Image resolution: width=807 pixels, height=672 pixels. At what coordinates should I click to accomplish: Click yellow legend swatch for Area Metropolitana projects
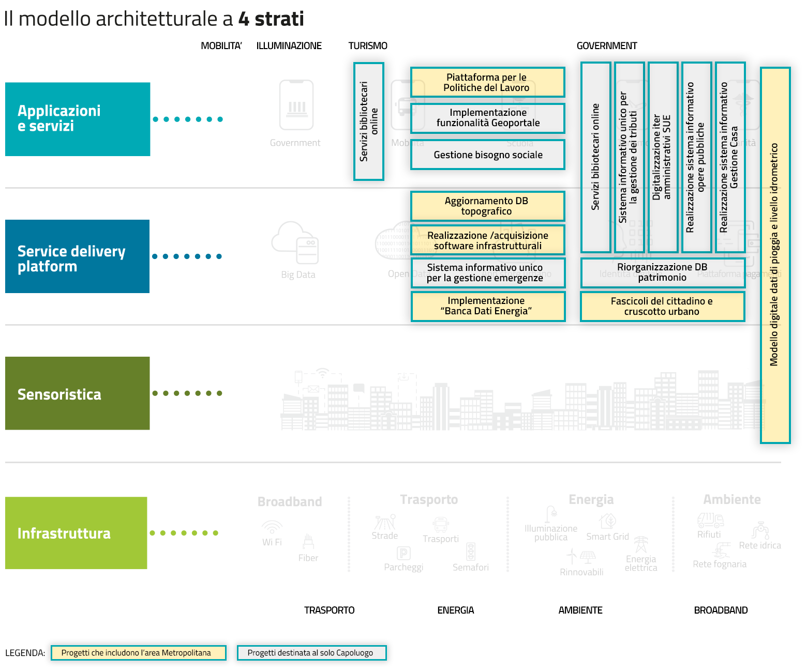pyautogui.click(x=138, y=653)
